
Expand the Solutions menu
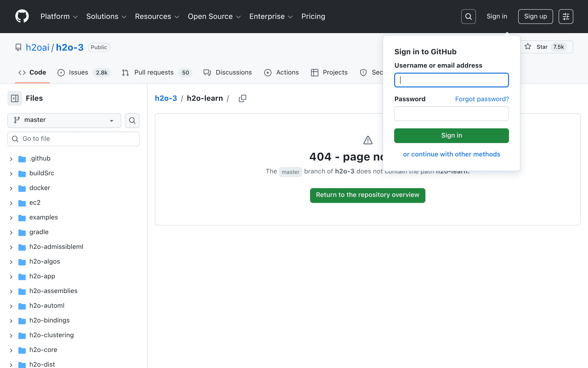[106, 17]
